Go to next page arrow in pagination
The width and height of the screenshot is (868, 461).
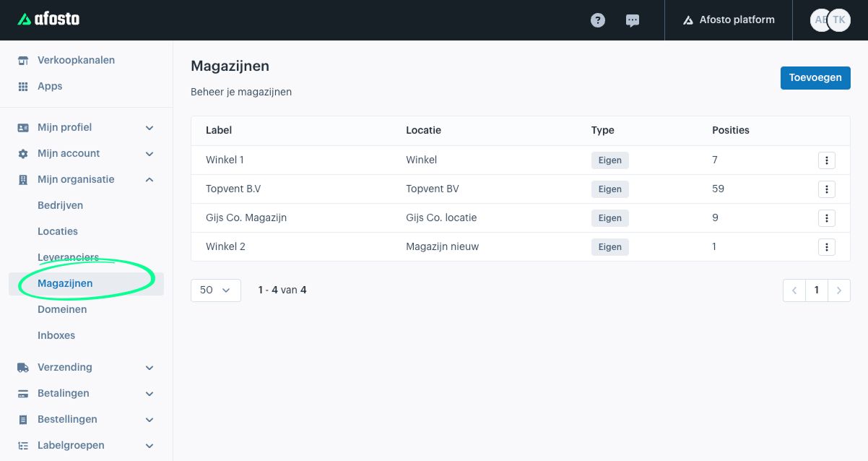point(838,290)
